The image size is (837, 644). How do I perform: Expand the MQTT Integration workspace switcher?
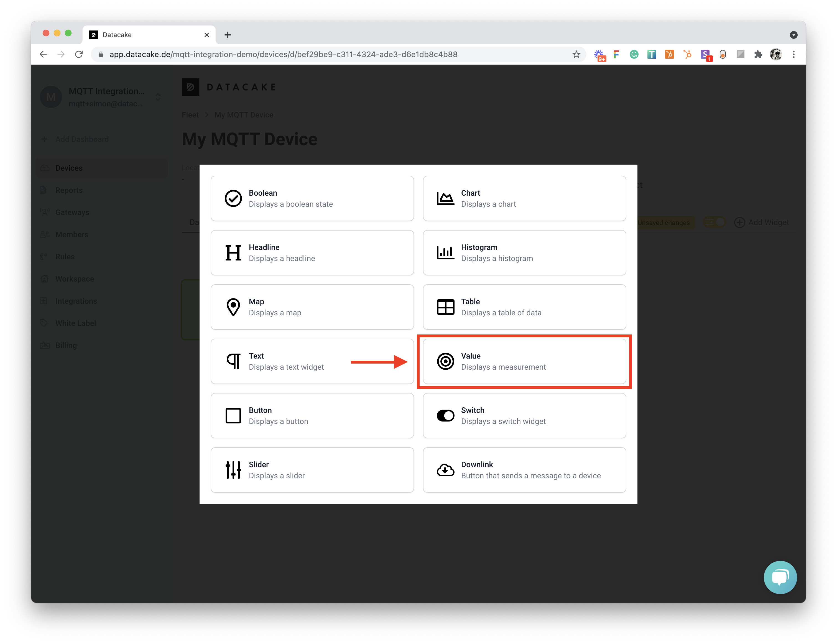(157, 97)
